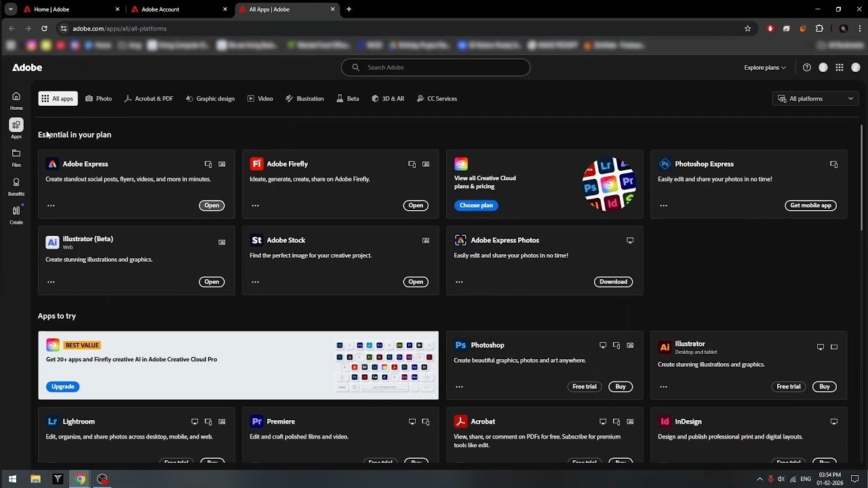Select the CC Services category tab
Viewport: 868px width, 488px height.
pyautogui.click(x=437, y=98)
